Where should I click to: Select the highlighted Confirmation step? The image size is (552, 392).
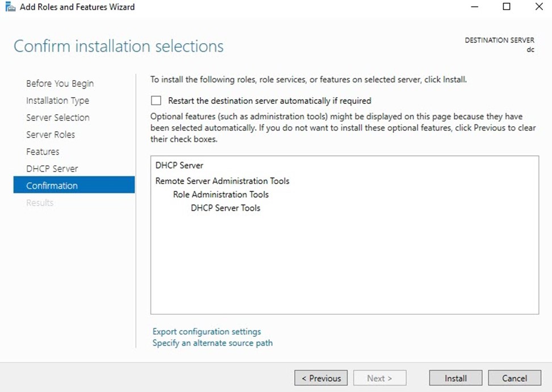coord(74,185)
